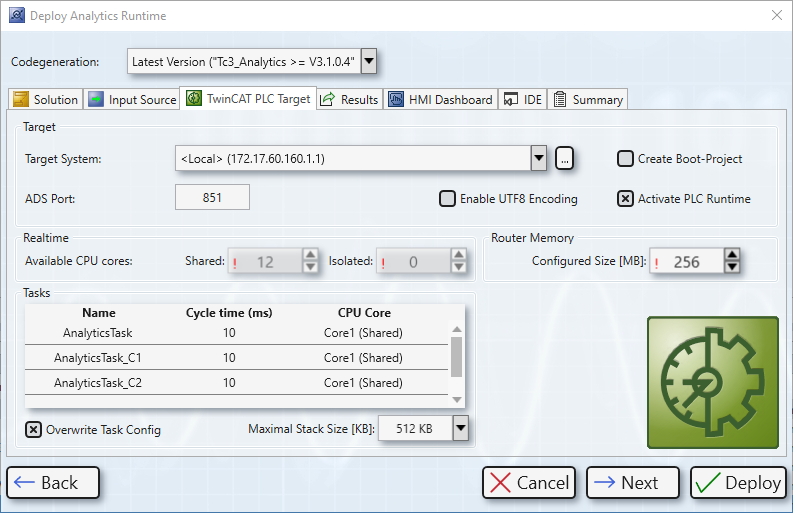
Task: Select the AnalyticsTask_C1 row
Action: pos(237,358)
